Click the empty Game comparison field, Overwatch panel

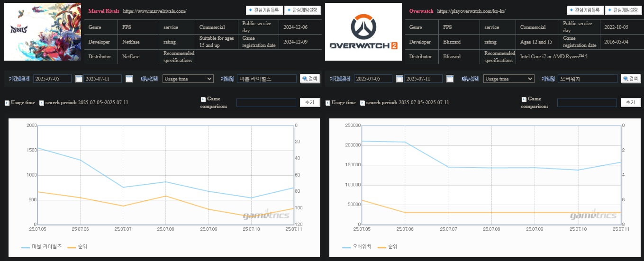click(x=587, y=102)
